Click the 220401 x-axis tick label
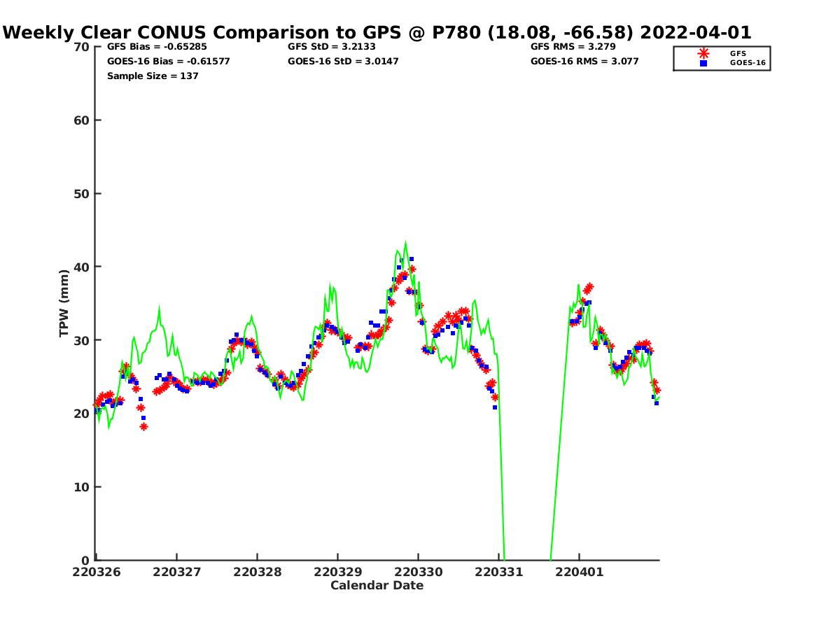The image size is (840, 630). (579, 572)
